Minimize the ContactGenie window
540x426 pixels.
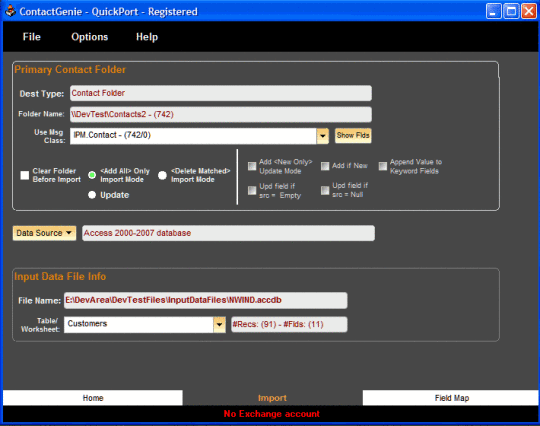point(494,11)
